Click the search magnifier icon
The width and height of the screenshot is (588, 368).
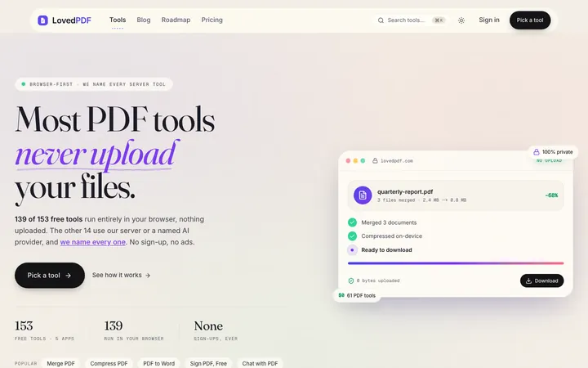point(381,20)
